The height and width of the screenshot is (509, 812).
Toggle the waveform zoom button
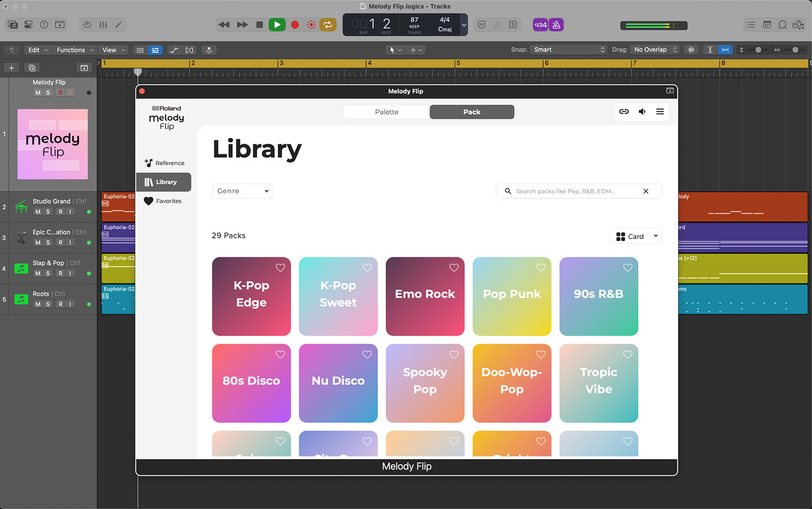coord(691,50)
